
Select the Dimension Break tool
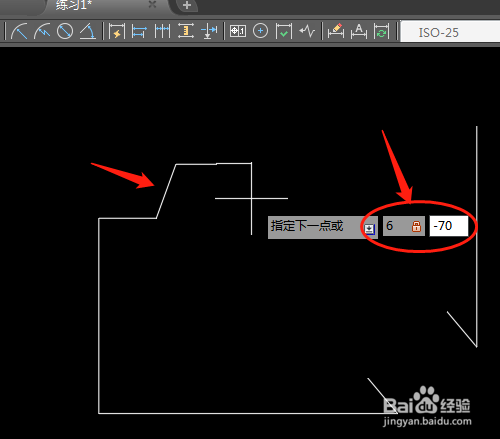click(209, 31)
